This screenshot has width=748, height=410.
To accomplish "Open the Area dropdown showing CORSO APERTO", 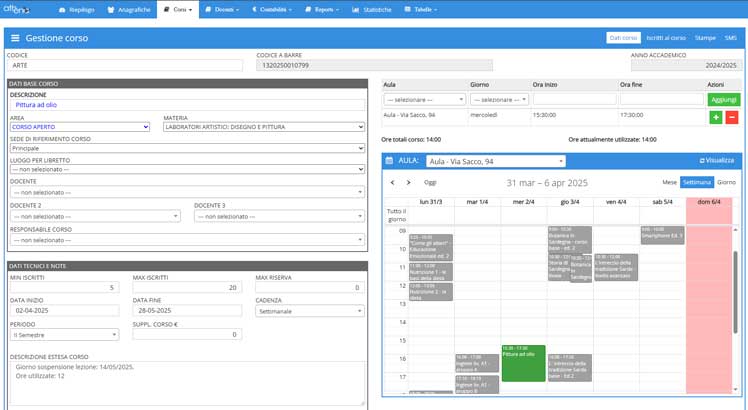I will [79, 127].
